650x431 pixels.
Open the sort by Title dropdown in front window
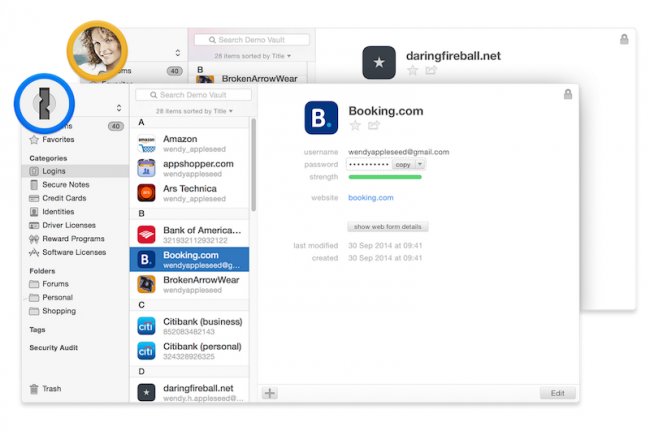point(194,111)
